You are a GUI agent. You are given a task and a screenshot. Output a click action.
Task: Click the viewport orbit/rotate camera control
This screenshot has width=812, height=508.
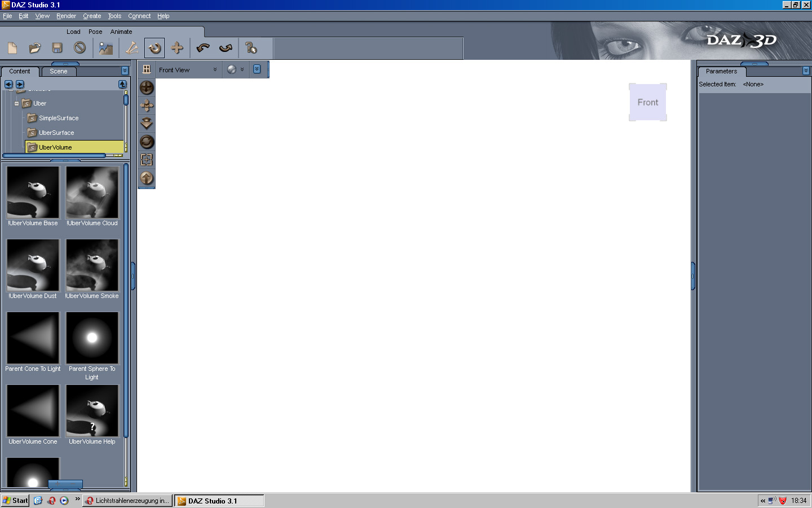pyautogui.click(x=147, y=87)
